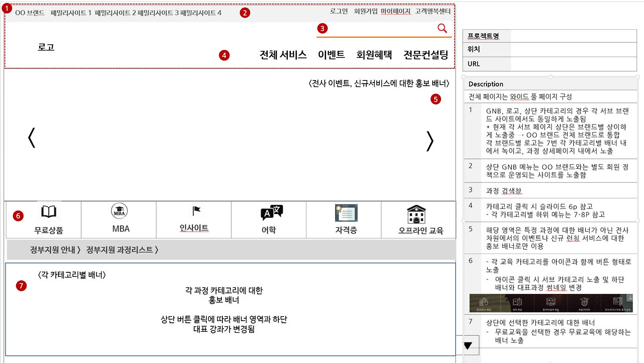Click the 로고 placeholder
This screenshot has height=363, width=644.
pos(46,47)
